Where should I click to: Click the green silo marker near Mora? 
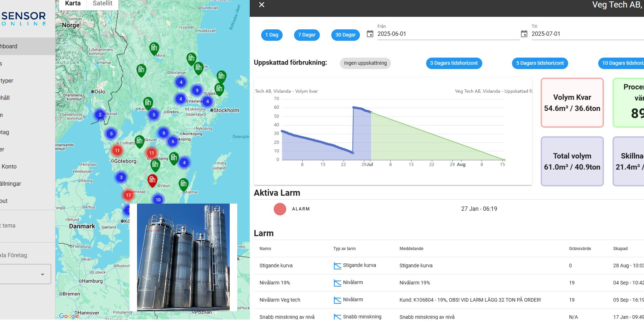click(x=154, y=48)
